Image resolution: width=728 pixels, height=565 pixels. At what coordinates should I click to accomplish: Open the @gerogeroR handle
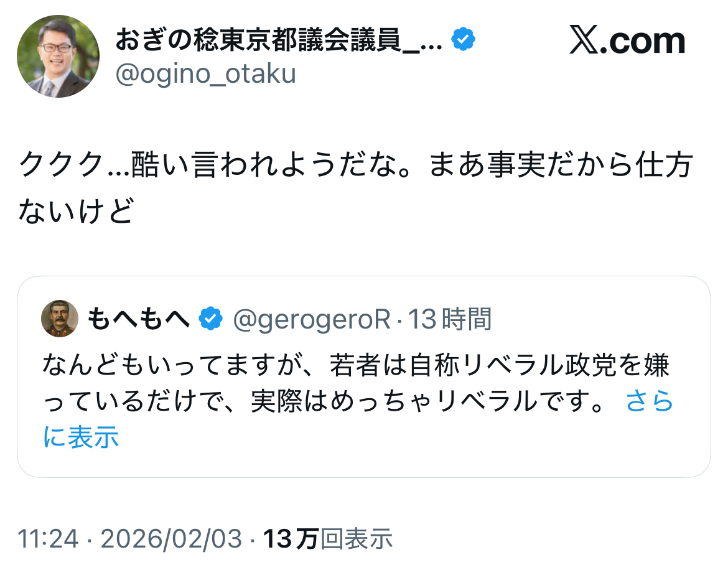(312, 320)
